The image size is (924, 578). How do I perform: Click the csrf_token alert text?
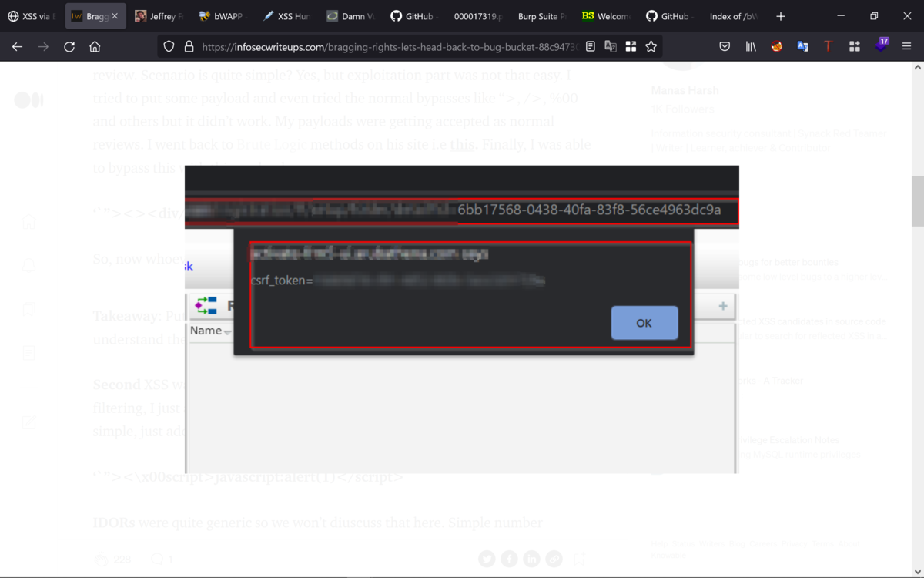click(x=397, y=281)
